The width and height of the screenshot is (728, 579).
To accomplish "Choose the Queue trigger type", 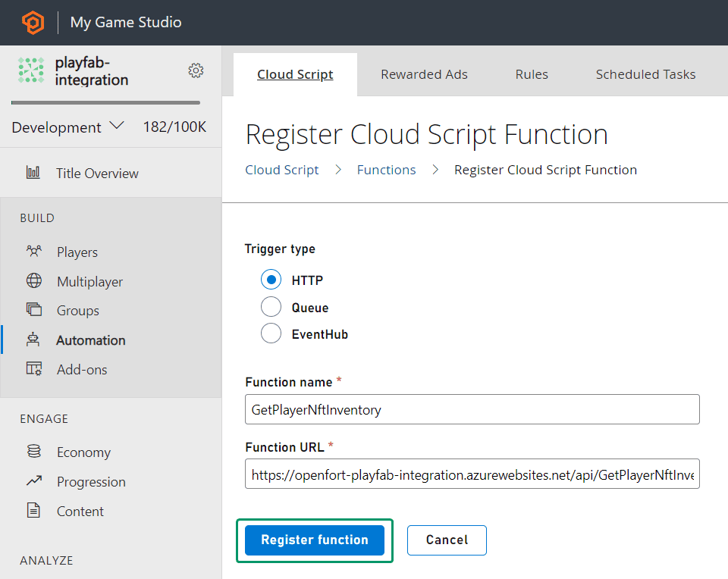I will click(271, 306).
